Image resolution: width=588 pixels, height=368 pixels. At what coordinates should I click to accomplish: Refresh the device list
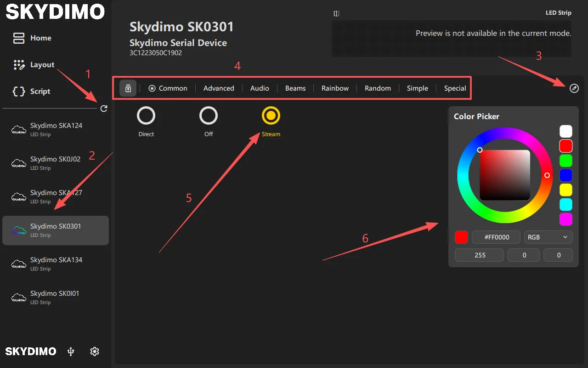pos(104,109)
